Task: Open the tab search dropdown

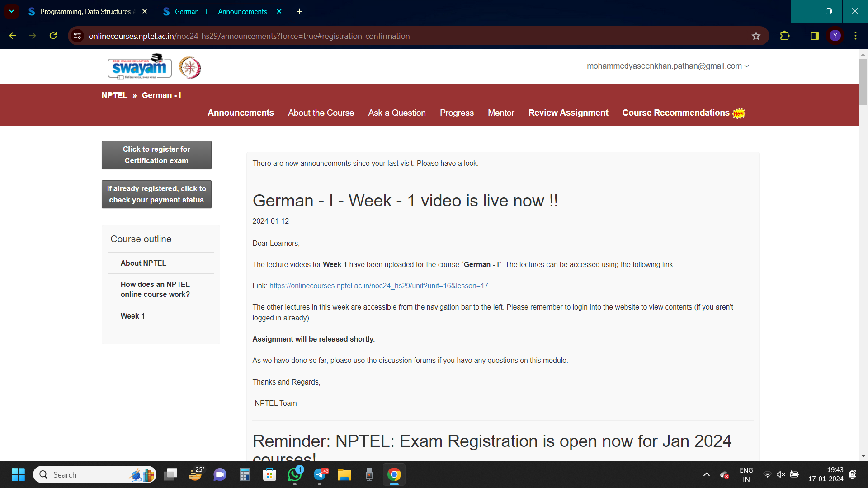Action: [11, 11]
